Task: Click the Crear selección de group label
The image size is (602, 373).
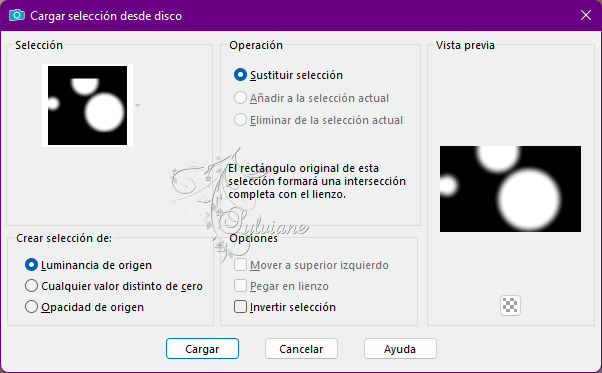Action: (64, 238)
